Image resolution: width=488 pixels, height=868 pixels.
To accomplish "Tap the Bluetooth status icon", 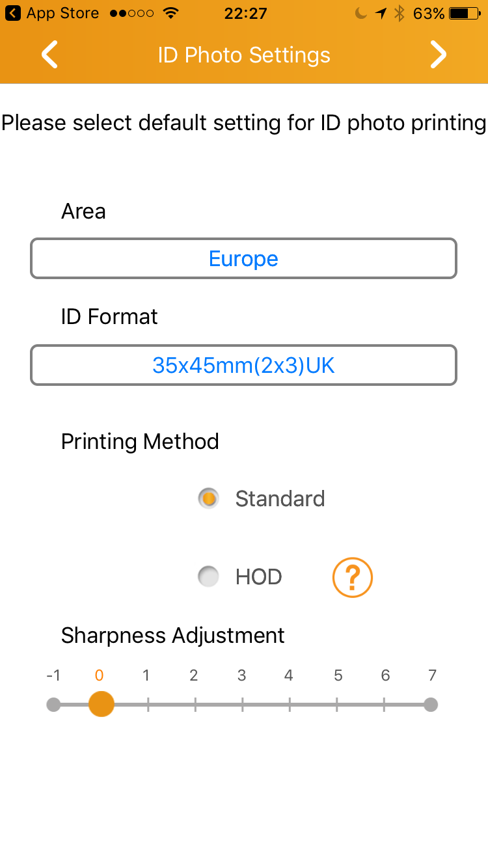I will tap(399, 13).
